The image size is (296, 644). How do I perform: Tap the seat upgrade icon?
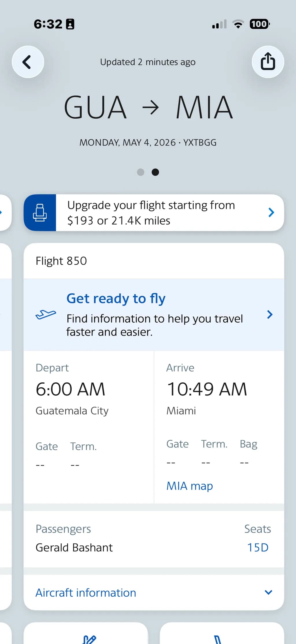click(40, 213)
